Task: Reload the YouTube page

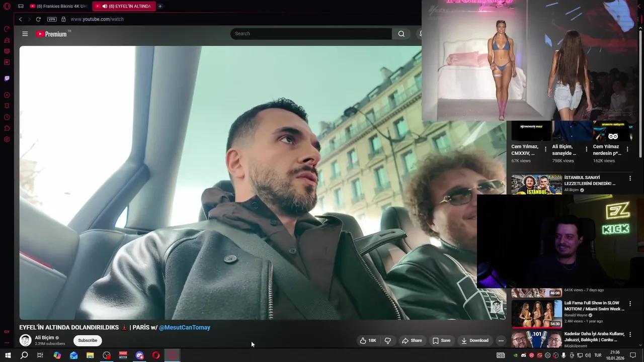Action: pos(38,19)
